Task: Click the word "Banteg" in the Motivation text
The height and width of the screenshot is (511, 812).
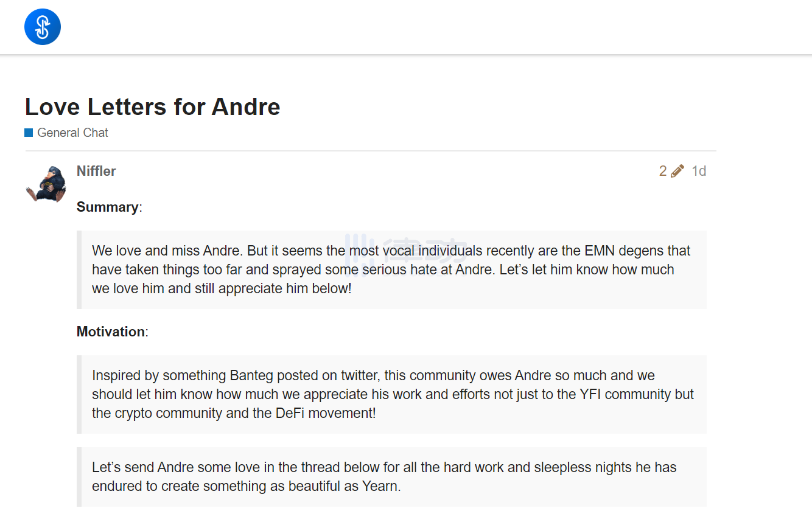Action: [x=254, y=376]
